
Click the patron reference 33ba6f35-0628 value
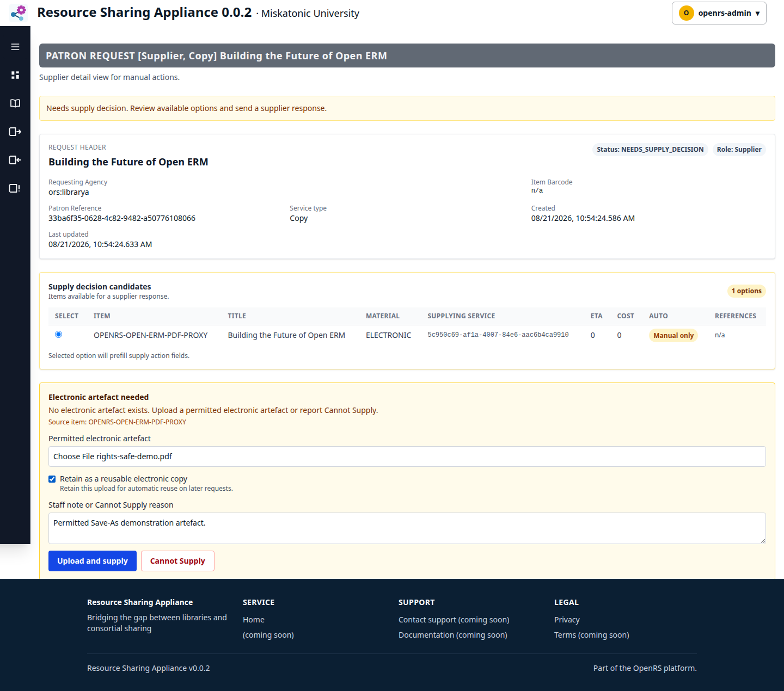click(122, 218)
